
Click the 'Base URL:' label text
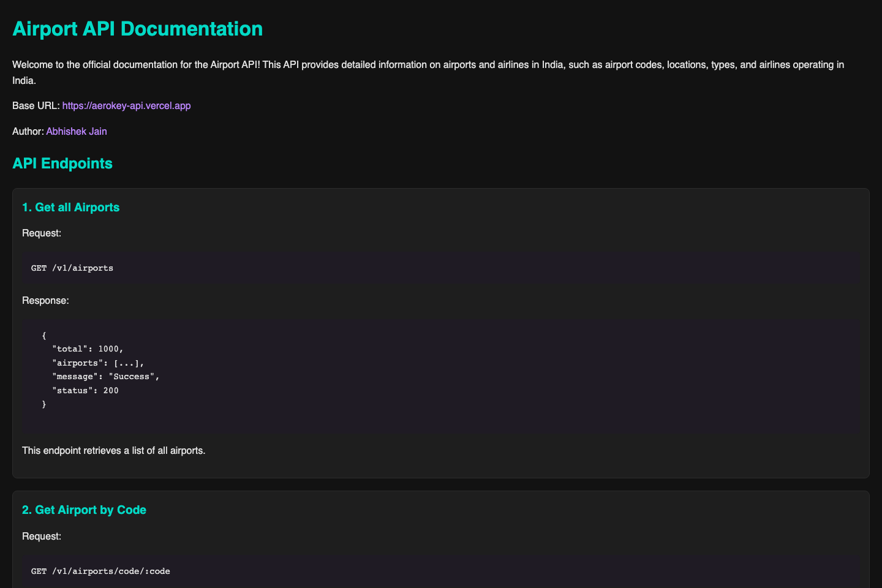point(36,106)
